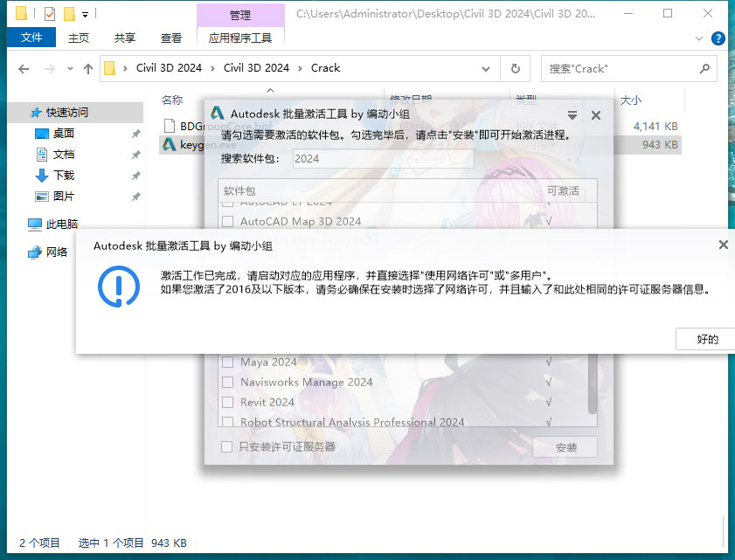The image size is (735, 560).
Task: Refresh the current folder
Action: pyautogui.click(x=515, y=69)
